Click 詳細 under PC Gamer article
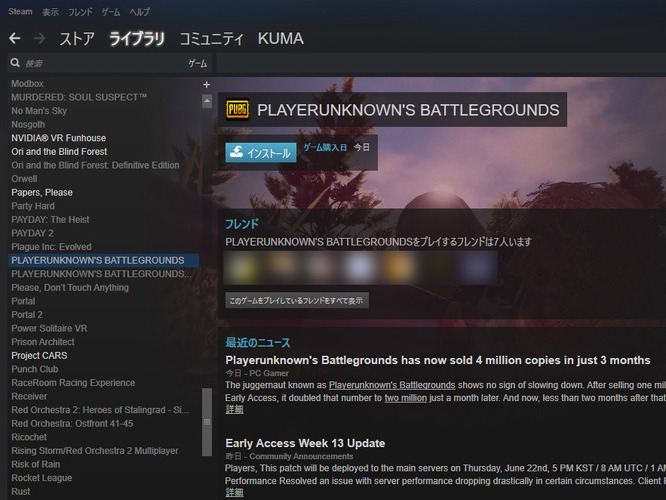 (234, 410)
